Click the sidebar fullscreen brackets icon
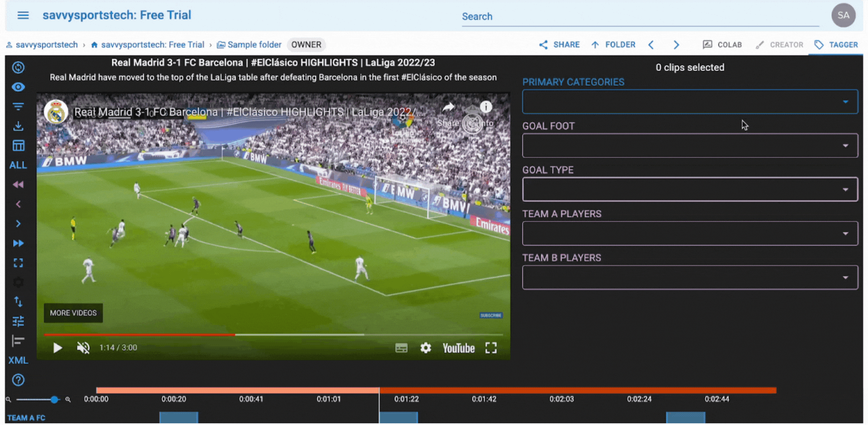 click(18, 263)
